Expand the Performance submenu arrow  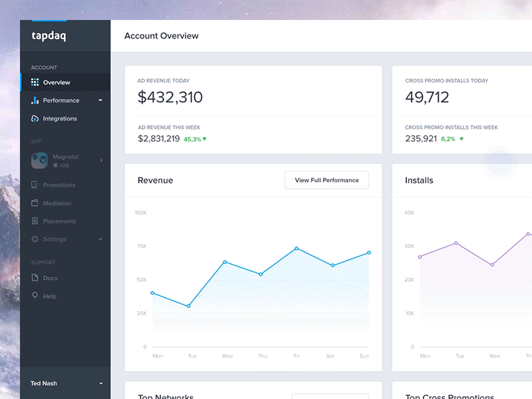tap(100, 100)
